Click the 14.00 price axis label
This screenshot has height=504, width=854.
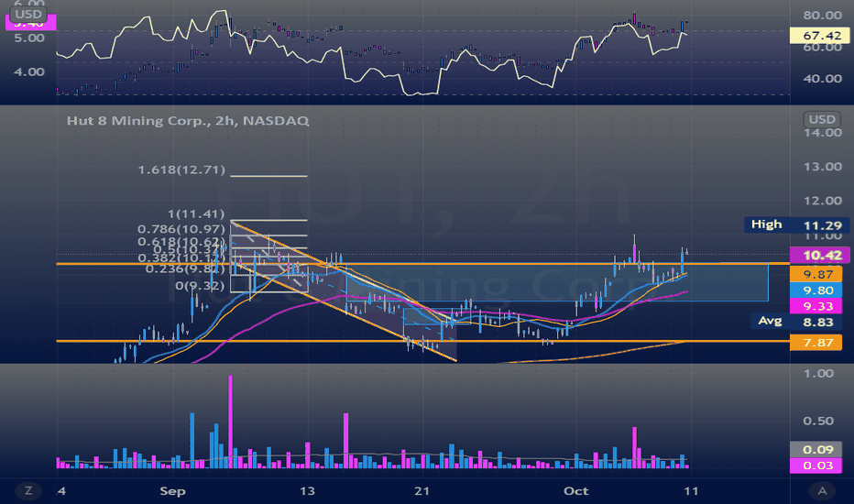(x=823, y=132)
